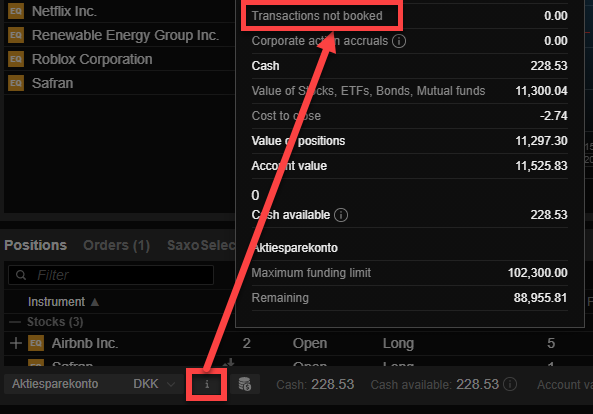Screen dimensions: 593x414
Task: Click the EQ badge next to Netflix Inc.
Action: point(16,11)
